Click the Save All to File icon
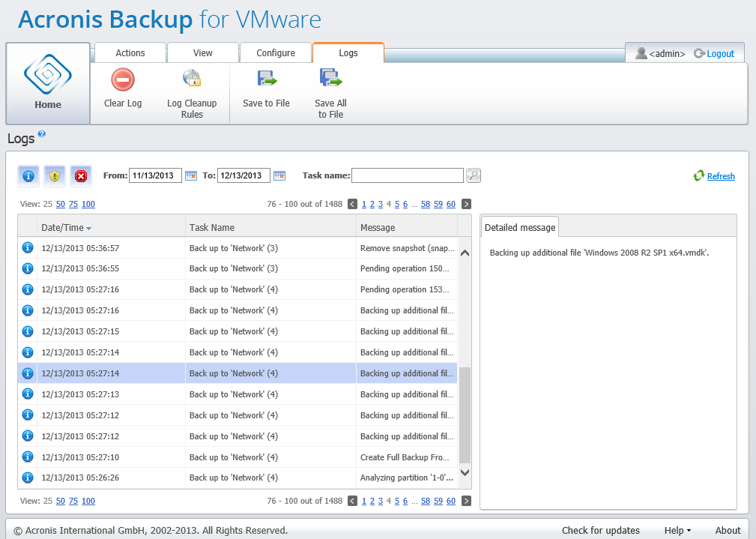The height and width of the screenshot is (539, 756). [x=330, y=78]
